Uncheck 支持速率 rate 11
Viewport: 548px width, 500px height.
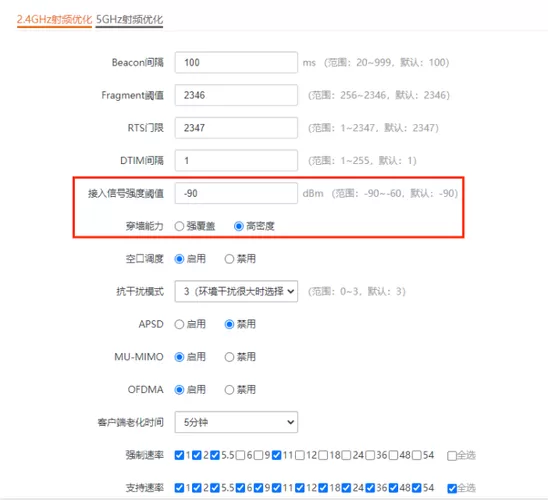coord(276,488)
